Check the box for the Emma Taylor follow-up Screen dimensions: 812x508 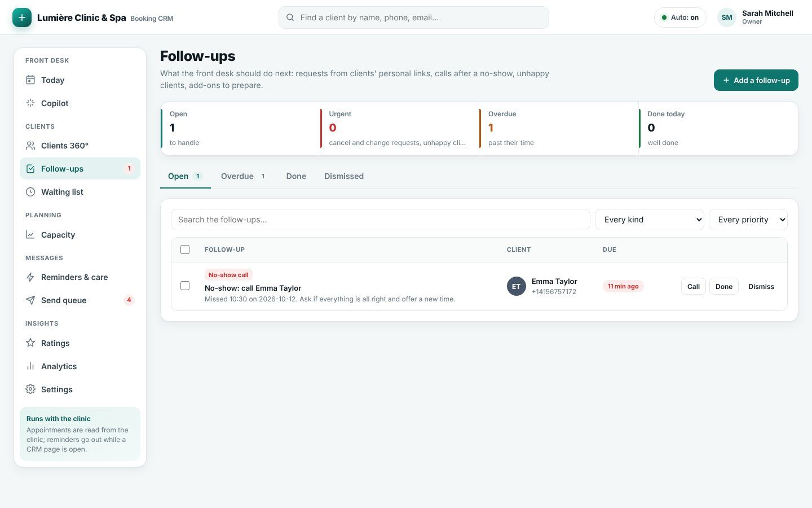(x=185, y=286)
